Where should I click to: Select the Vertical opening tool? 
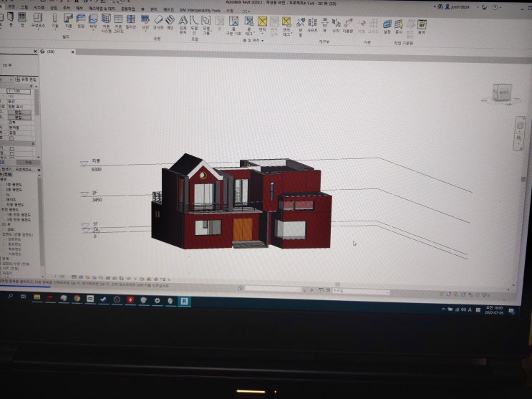click(336, 26)
